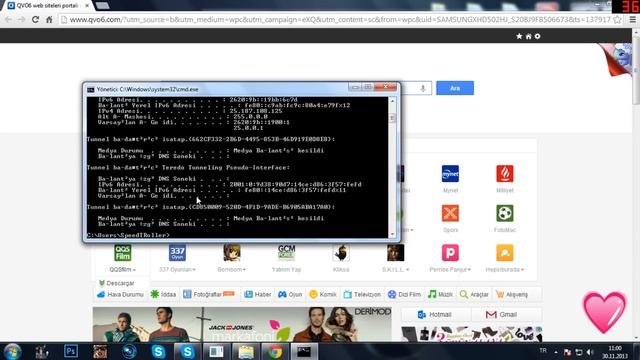The width and height of the screenshot is (640, 360).
Task: Open the Milliyet site shortcut
Action: pyautogui.click(x=504, y=174)
